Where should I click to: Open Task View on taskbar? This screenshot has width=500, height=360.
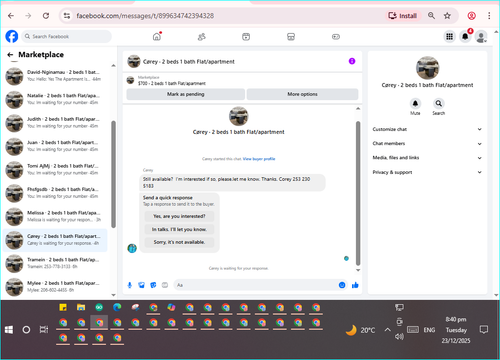tap(44, 330)
